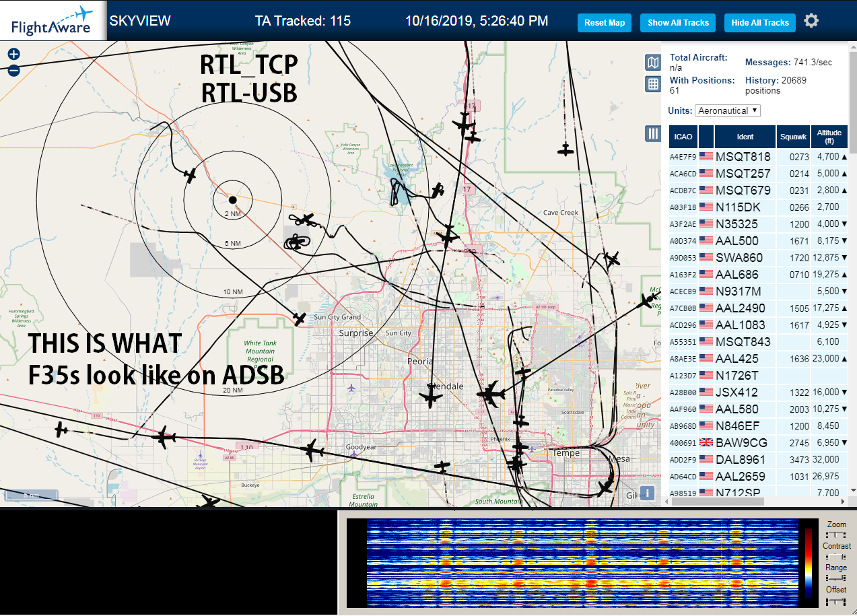Select the aircraft icon in top right of map
This screenshot has width=857, height=616.
tap(567, 149)
